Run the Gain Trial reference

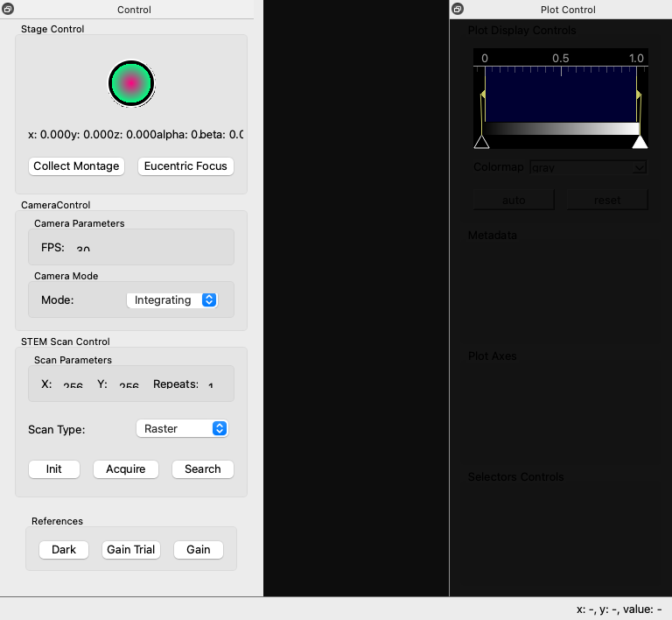(x=130, y=549)
